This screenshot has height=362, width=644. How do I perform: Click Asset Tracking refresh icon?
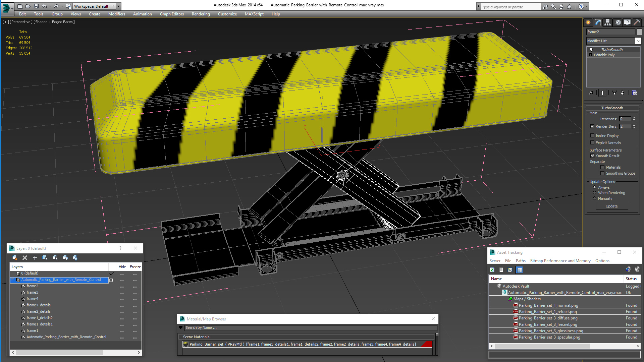(492, 270)
